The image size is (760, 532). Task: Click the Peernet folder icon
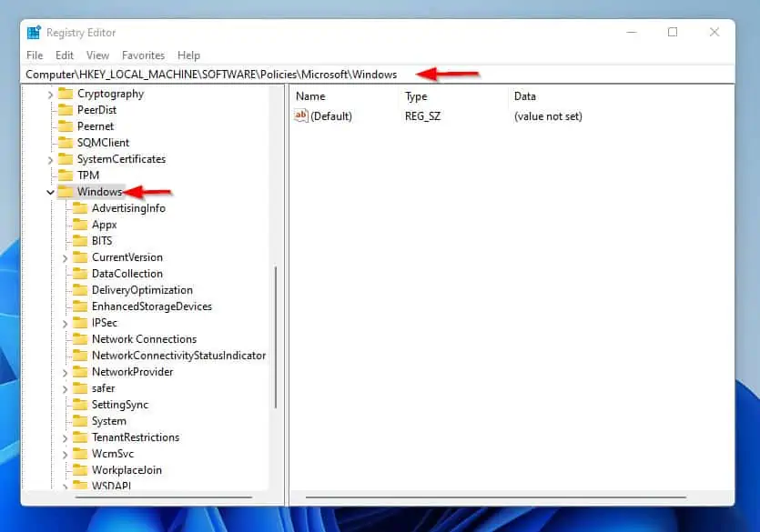pyautogui.click(x=66, y=126)
